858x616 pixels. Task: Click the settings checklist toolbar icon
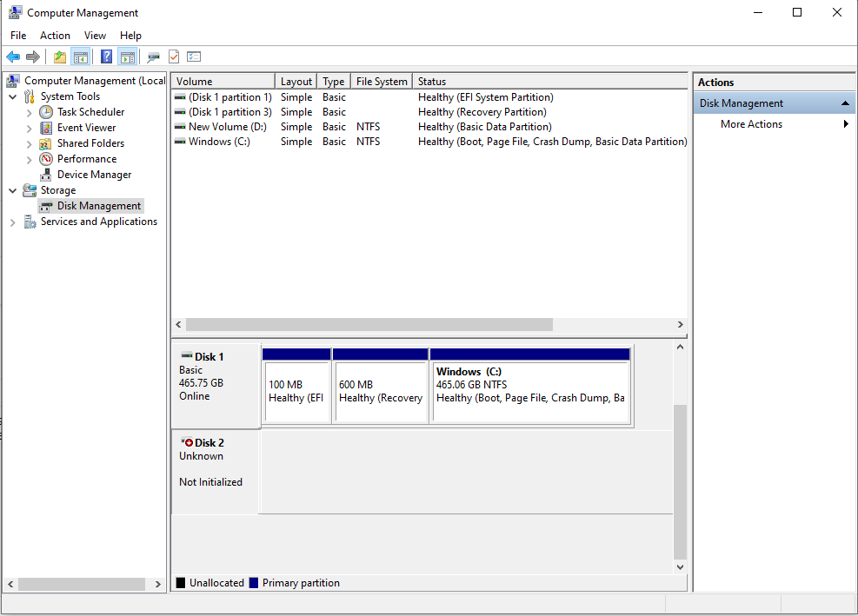pyautogui.click(x=194, y=57)
